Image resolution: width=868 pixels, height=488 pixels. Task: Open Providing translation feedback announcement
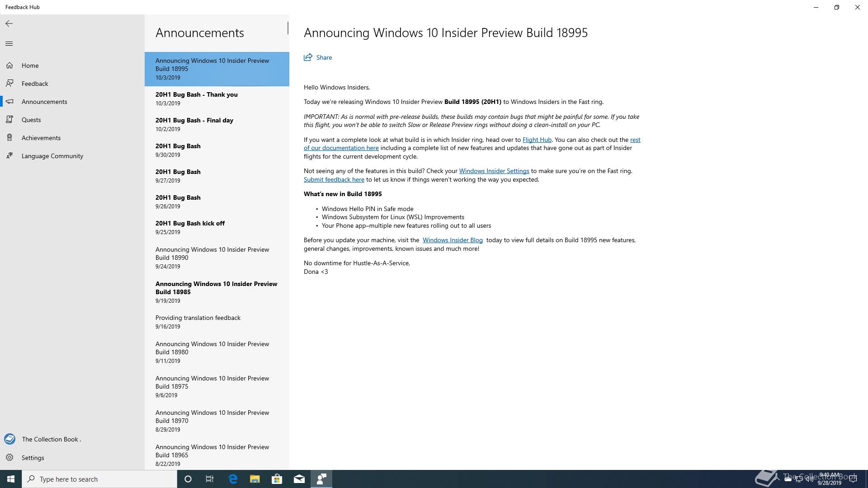(217, 322)
